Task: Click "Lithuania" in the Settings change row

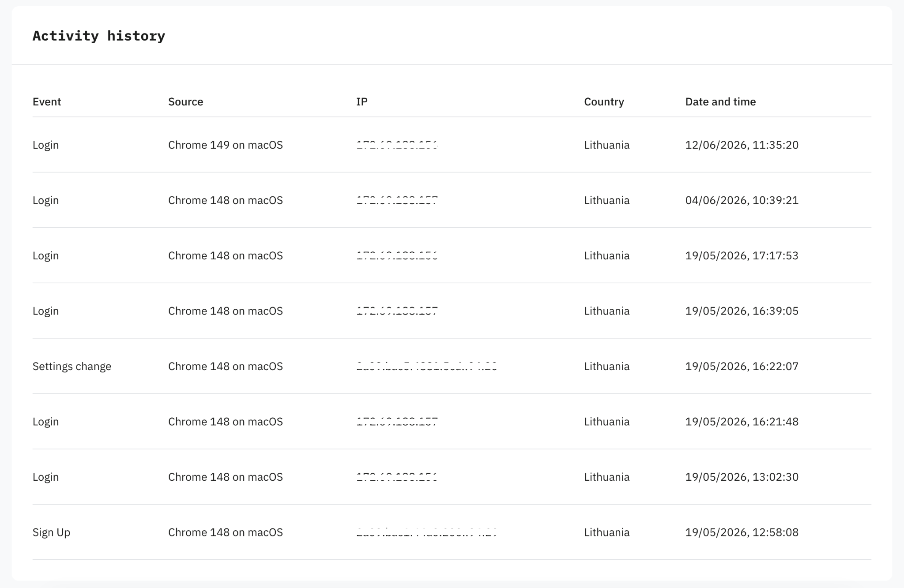Action: coord(607,367)
